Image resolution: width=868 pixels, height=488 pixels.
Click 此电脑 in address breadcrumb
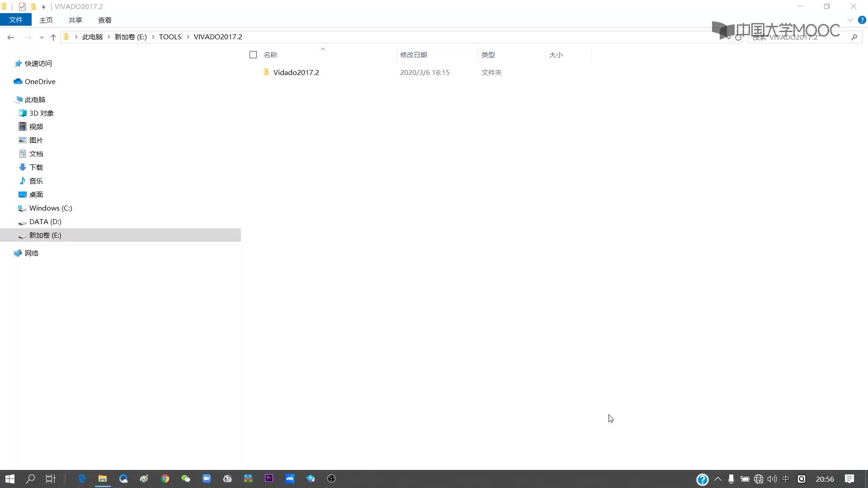click(92, 37)
